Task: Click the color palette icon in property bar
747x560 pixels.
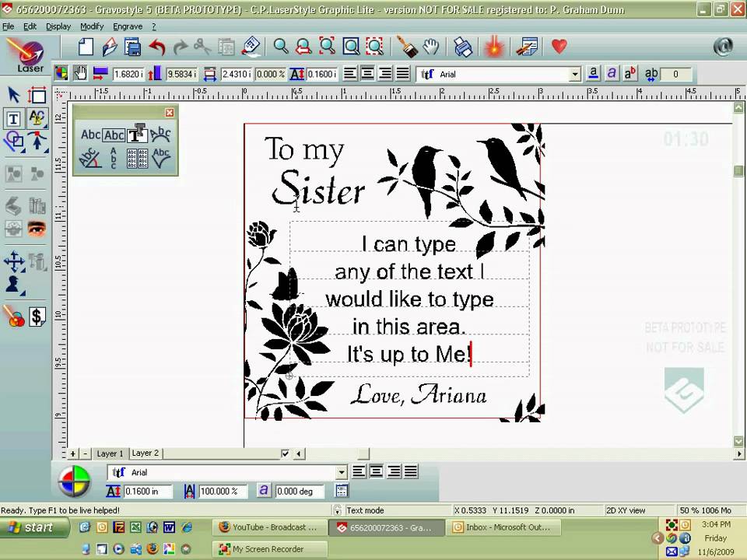Action: point(61,73)
